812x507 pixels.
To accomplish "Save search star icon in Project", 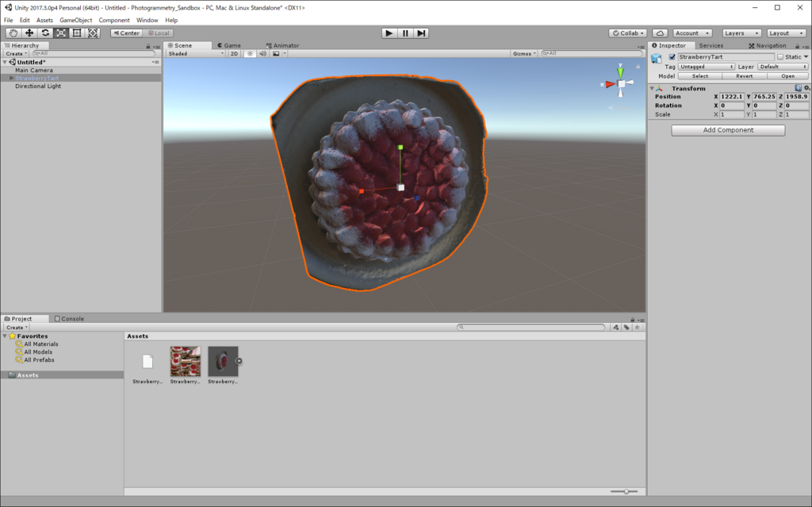I will coord(638,327).
